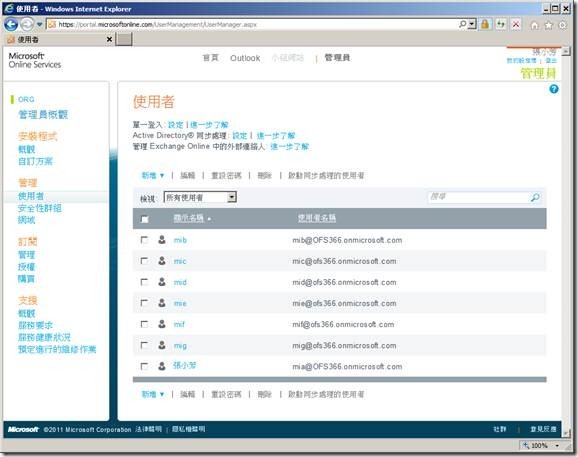578x457 pixels.
Task: Check the checkbox for user 張小芳
Action: (x=144, y=366)
